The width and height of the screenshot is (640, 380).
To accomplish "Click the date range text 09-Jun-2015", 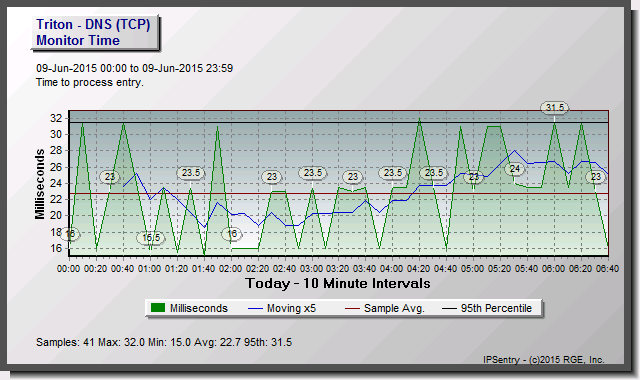I will [134, 68].
